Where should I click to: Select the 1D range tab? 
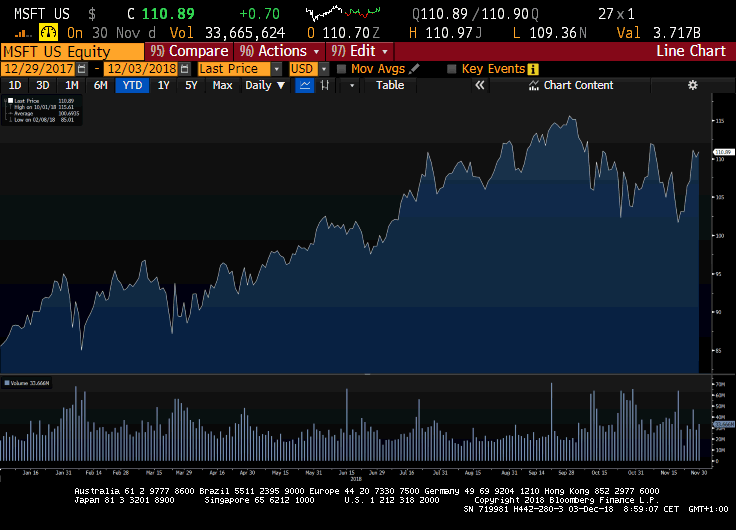[x=15, y=85]
